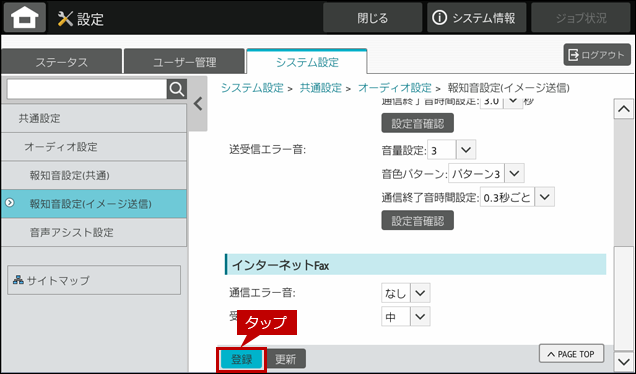Open システム情報
Image resolution: width=636 pixels, height=374 pixels.
tap(476, 18)
